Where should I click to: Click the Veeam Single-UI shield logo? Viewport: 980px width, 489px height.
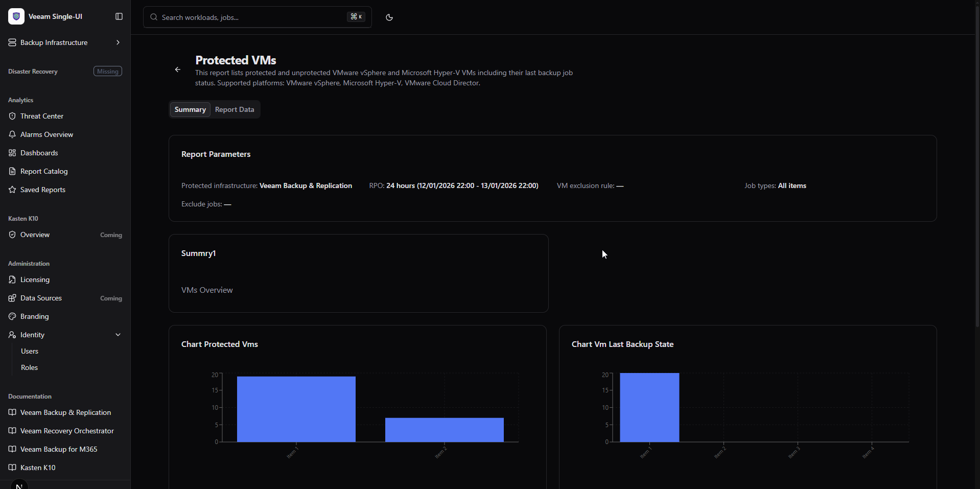click(16, 16)
